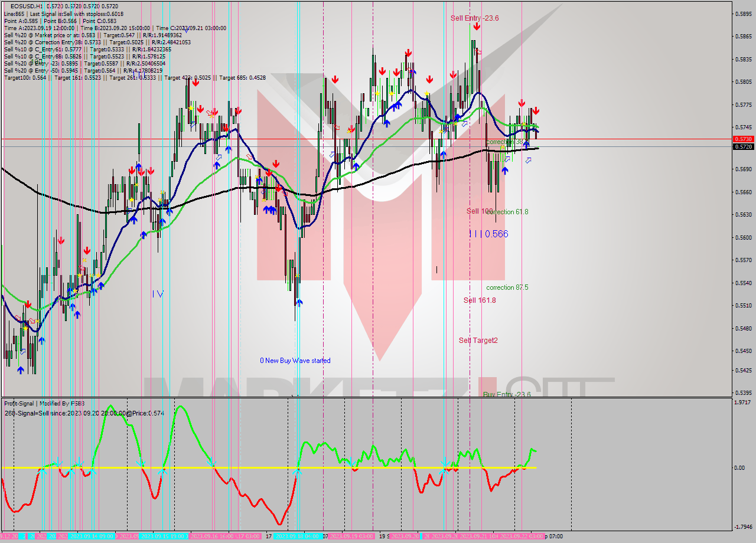This screenshot has width=756, height=543.
Task: Click the 0.5630 price scale label
Action: pos(743,215)
